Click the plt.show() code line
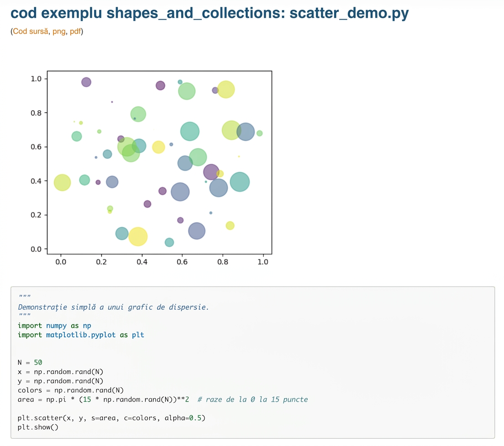 pos(38,427)
